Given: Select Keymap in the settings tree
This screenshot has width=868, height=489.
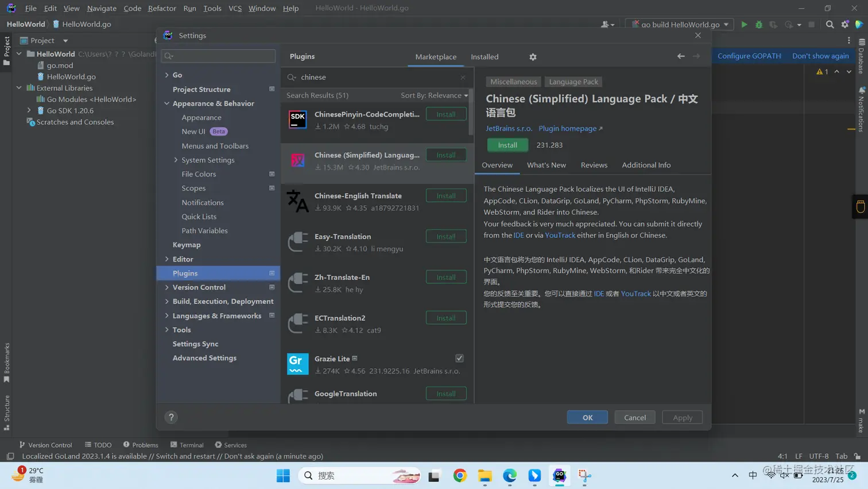Looking at the screenshot, I should [x=187, y=245].
